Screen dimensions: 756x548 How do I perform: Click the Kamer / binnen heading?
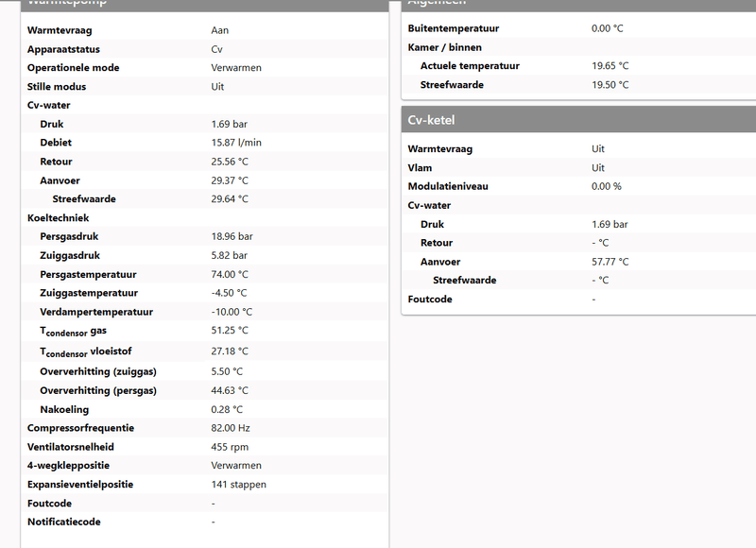point(444,47)
